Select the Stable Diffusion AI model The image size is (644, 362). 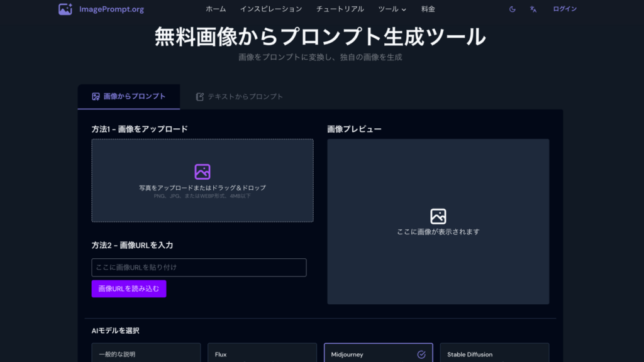[494, 354]
